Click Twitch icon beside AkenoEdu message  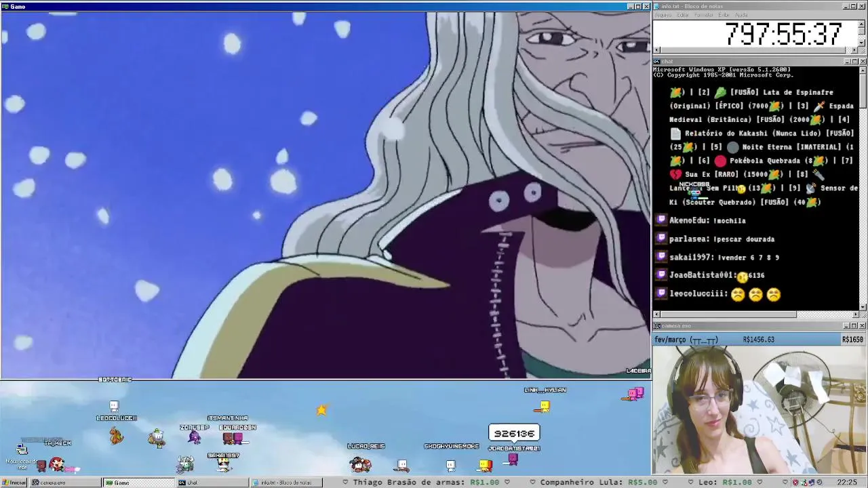tap(662, 220)
